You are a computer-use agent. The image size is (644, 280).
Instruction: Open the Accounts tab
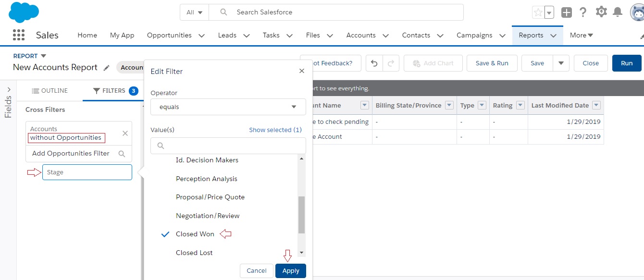tap(361, 35)
